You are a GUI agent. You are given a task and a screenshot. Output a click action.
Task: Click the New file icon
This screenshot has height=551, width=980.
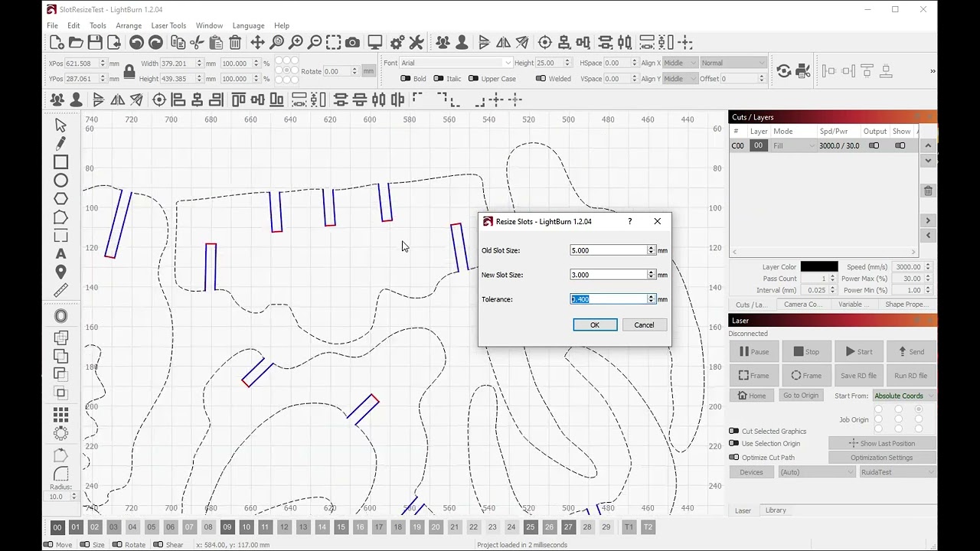(57, 43)
